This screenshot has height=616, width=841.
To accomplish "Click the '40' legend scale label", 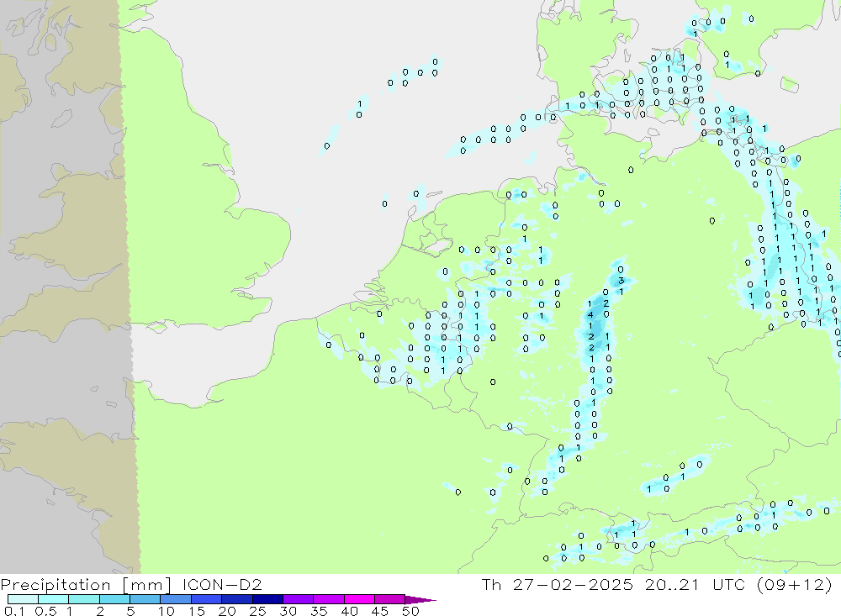I will click(350, 611).
